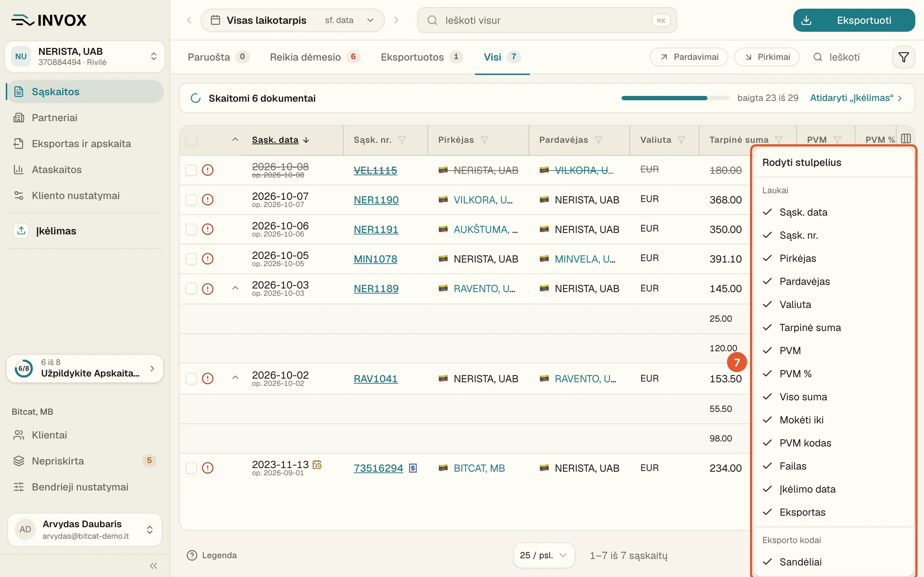924x577 pixels.
Task: Open the Legenda help icon
Action: 192,555
